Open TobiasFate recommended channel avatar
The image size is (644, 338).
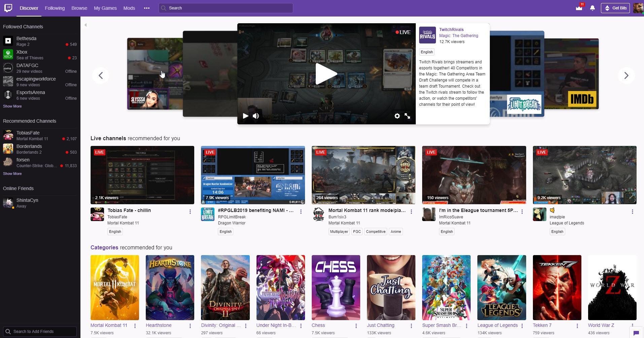pyautogui.click(x=8, y=135)
